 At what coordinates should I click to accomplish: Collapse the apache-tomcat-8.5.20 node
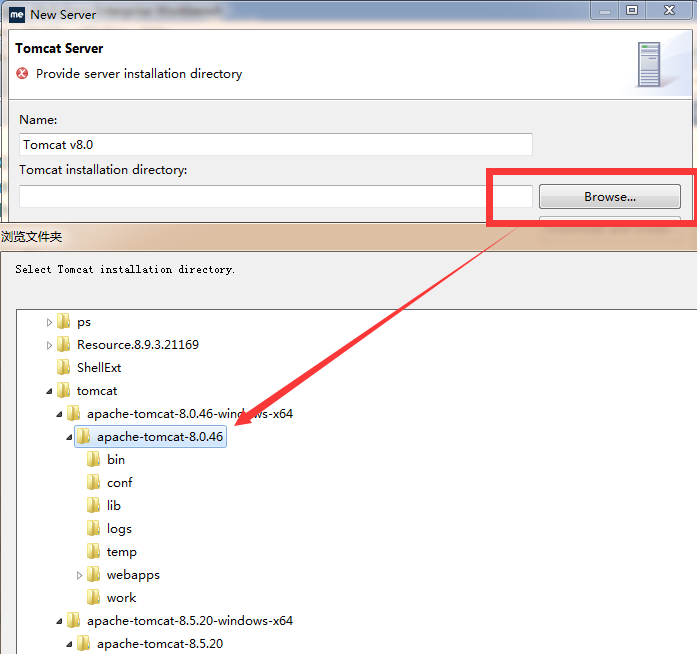pyautogui.click(x=69, y=644)
